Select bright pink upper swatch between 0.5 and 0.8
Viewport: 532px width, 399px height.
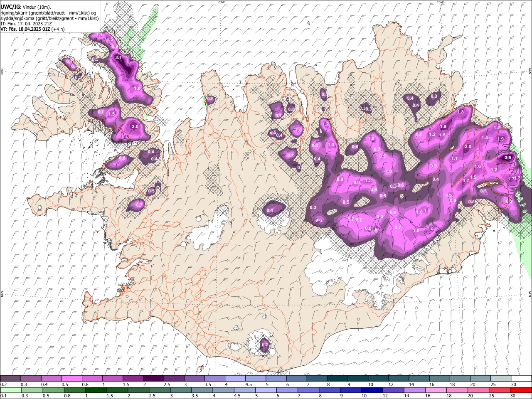pos(71,379)
